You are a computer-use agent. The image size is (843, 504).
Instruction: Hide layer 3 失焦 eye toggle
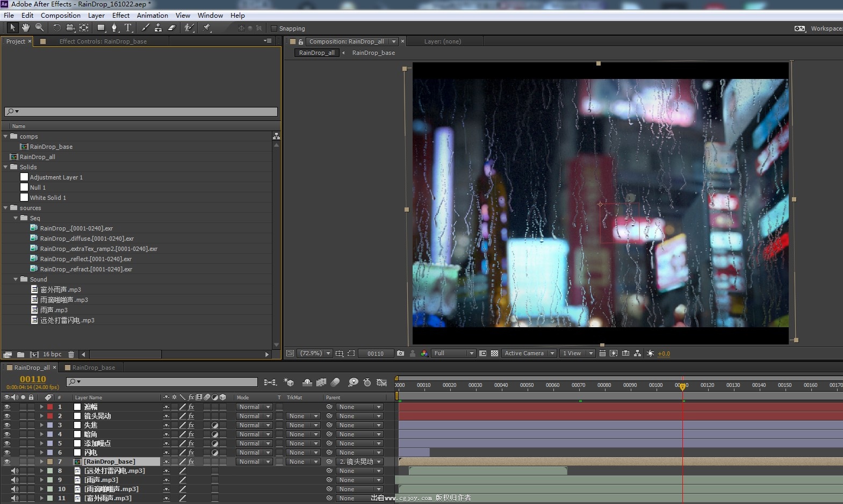click(7, 426)
